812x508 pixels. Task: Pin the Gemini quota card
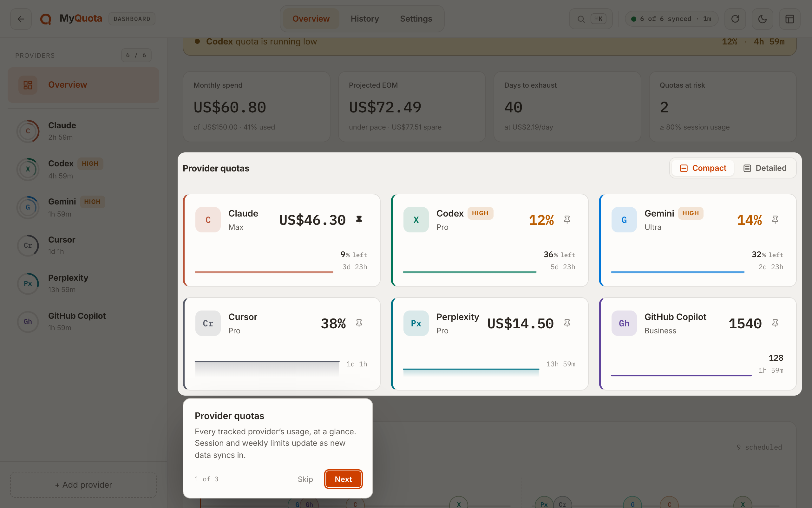775,220
